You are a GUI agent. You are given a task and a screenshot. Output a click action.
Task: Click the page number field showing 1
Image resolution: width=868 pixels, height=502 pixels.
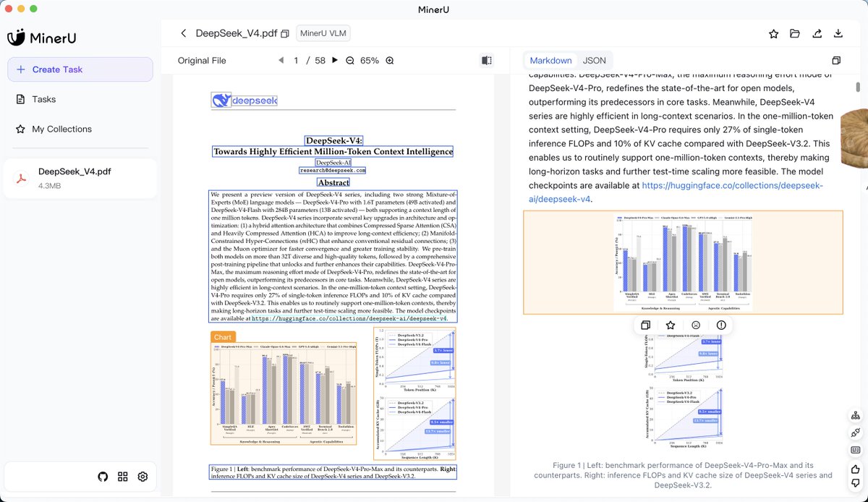tap(297, 61)
